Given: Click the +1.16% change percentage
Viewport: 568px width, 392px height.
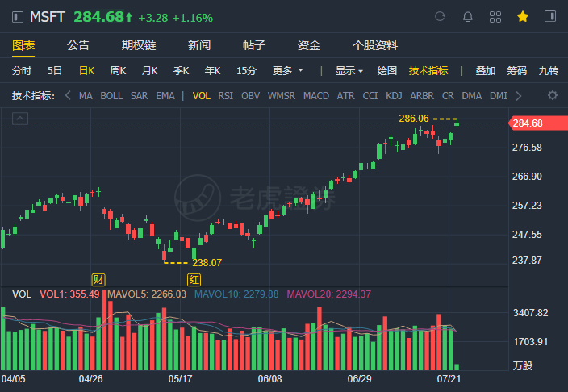Looking at the screenshot, I should coord(192,18).
